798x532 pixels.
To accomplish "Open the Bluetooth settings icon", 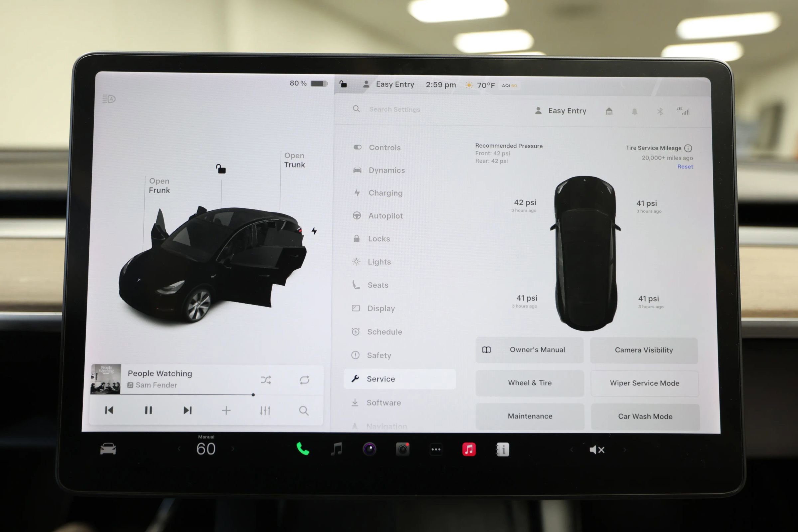I will coord(661,111).
